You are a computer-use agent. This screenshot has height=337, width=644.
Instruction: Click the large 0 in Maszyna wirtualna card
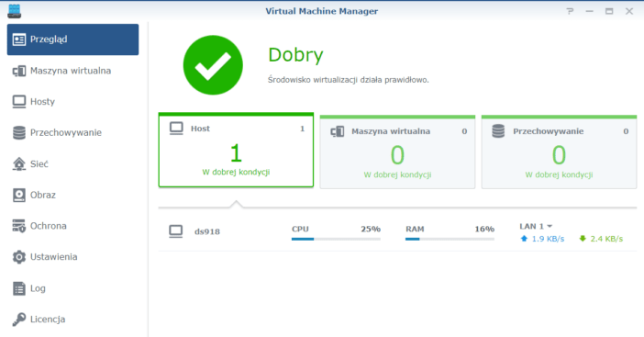397,155
